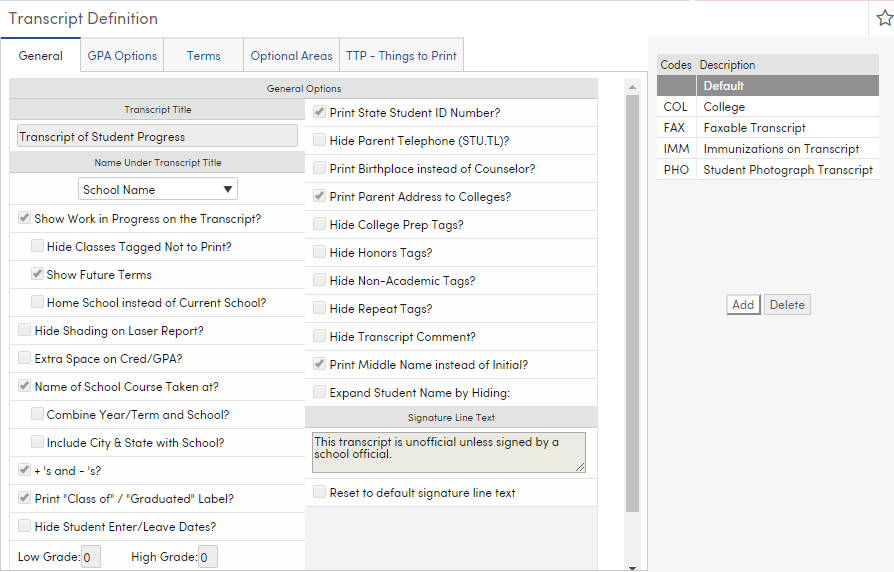894x572 pixels.
Task: Click the Signature Line Text box
Action: [449, 452]
